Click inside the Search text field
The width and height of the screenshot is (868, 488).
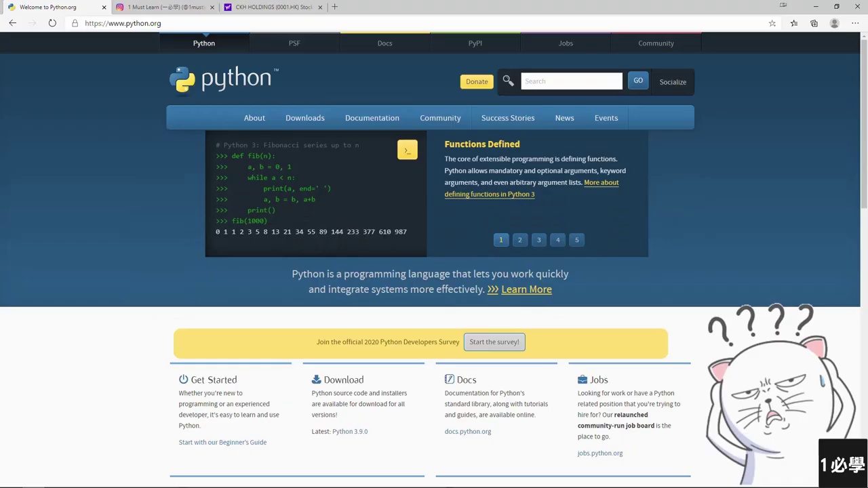pyautogui.click(x=571, y=81)
